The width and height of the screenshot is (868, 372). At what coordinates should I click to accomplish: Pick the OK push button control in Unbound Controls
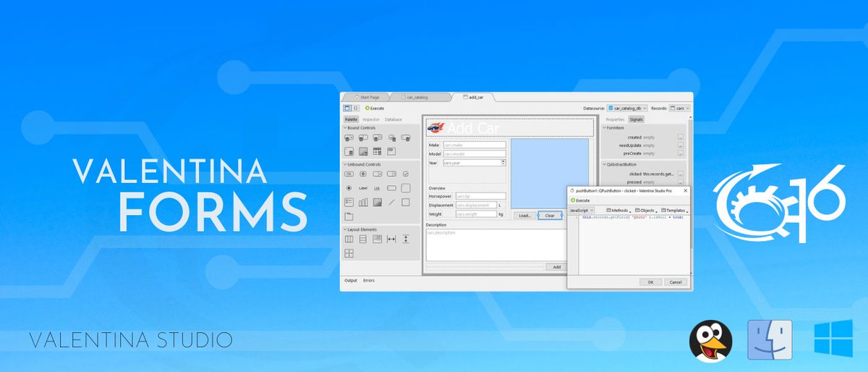pyautogui.click(x=349, y=174)
